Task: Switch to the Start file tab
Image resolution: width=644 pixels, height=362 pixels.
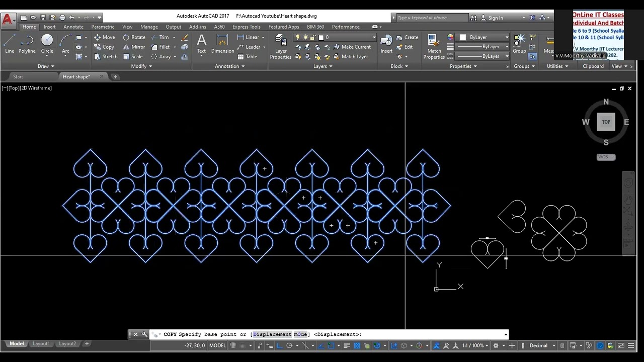Action: pos(18,77)
